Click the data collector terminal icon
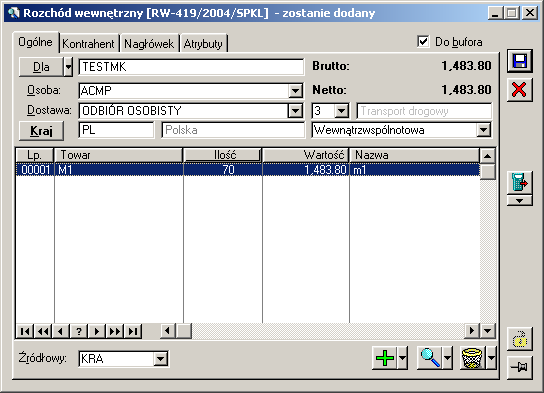 coord(519,182)
